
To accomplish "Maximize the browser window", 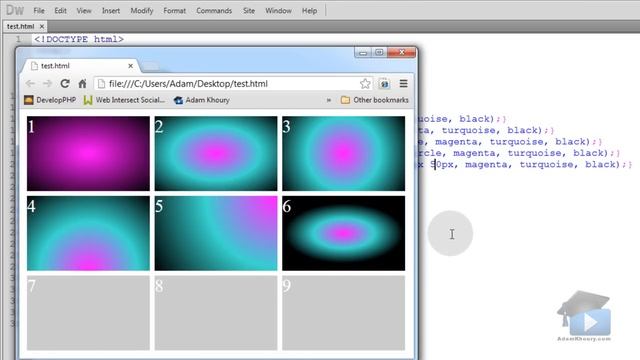I will 379,52.
